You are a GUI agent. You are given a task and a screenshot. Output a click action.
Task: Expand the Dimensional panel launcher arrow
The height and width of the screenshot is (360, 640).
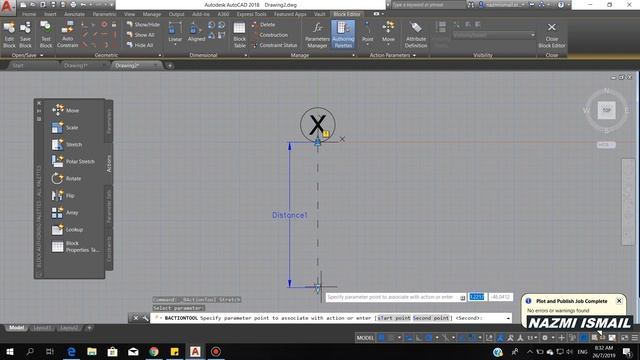pyautogui.click(x=245, y=55)
